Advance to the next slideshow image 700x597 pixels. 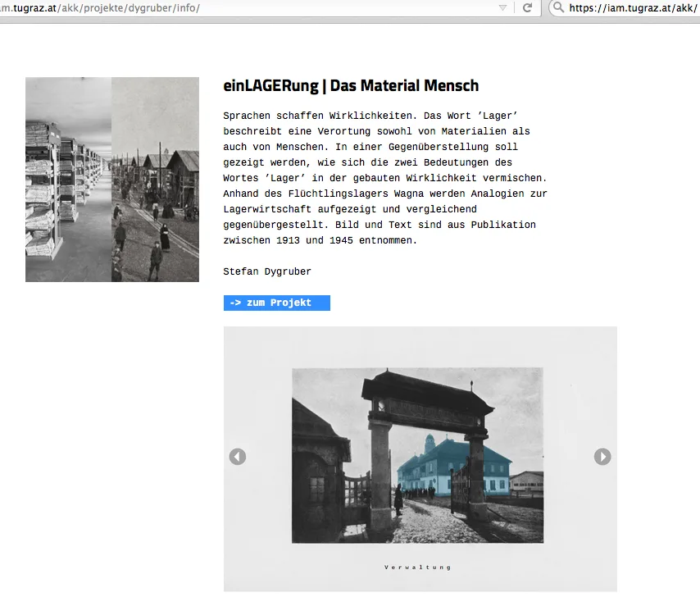coord(602,457)
